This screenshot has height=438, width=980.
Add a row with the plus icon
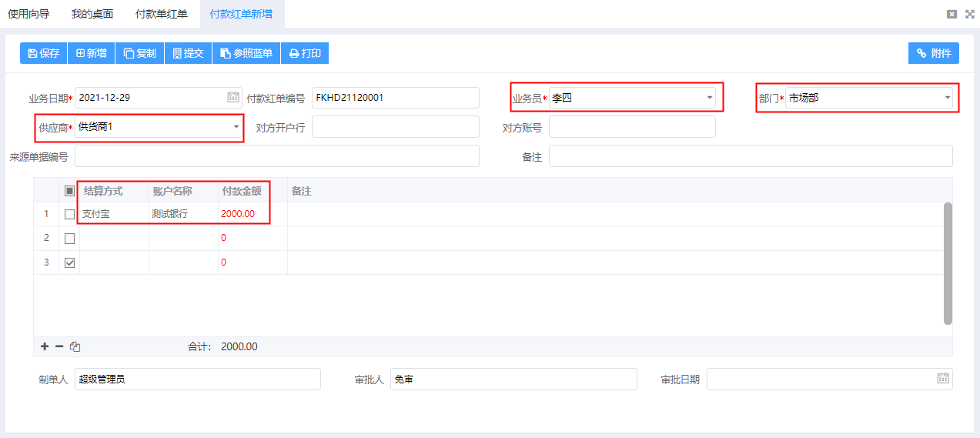45,346
